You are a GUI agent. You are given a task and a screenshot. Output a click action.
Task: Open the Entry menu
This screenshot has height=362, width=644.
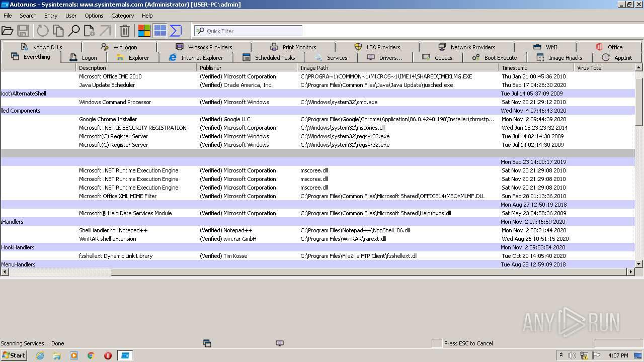pyautogui.click(x=51, y=16)
